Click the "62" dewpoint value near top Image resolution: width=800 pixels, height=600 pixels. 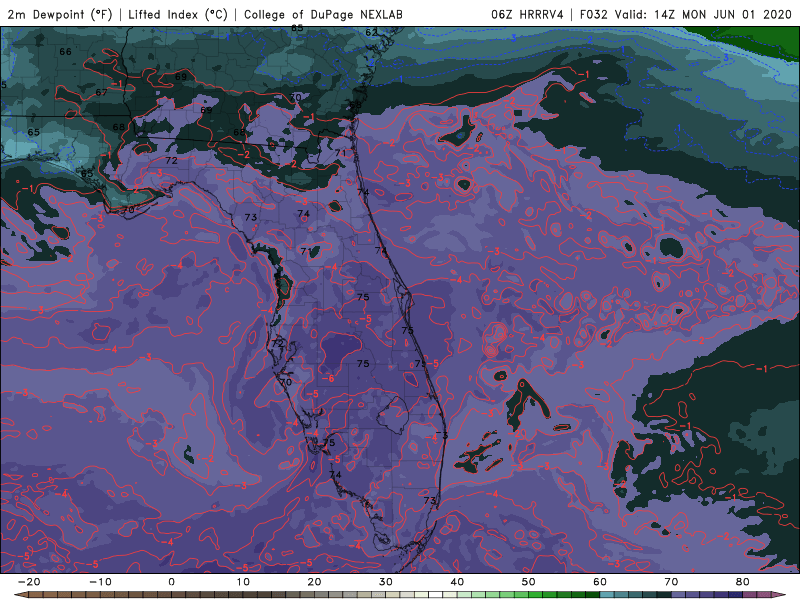[371, 33]
